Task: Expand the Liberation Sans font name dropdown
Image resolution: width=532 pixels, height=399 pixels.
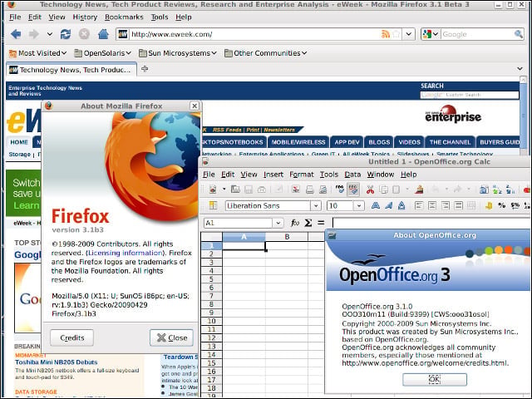Action: (x=316, y=205)
